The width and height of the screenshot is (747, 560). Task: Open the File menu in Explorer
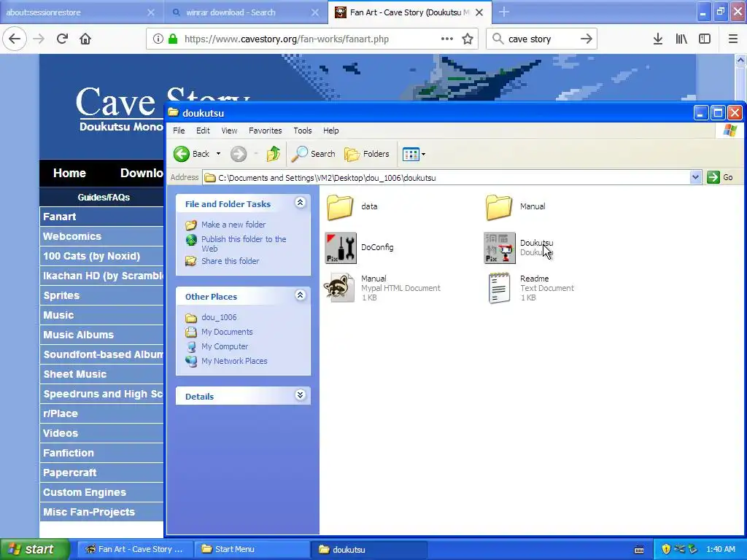[179, 131]
